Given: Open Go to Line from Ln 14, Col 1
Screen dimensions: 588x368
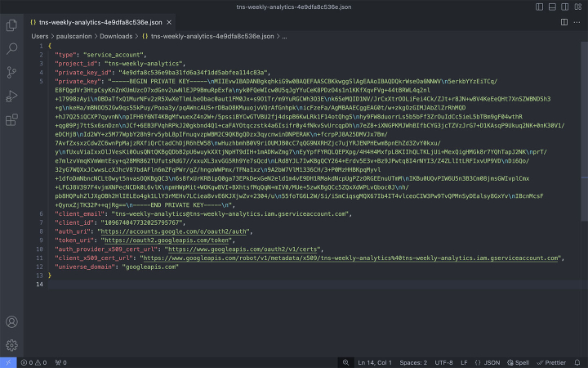Looking at the screenshot, I should [375, 362].
